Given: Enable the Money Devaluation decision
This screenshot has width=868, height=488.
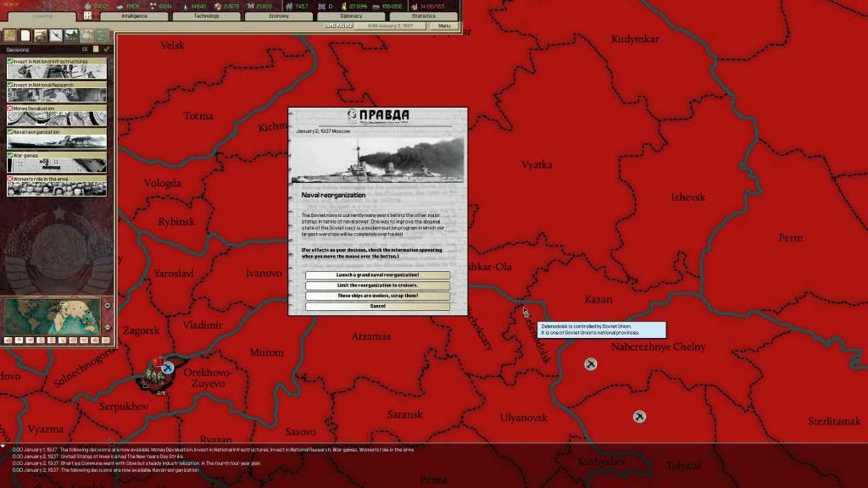Looking at the screenshot, I should coord(10,108).
